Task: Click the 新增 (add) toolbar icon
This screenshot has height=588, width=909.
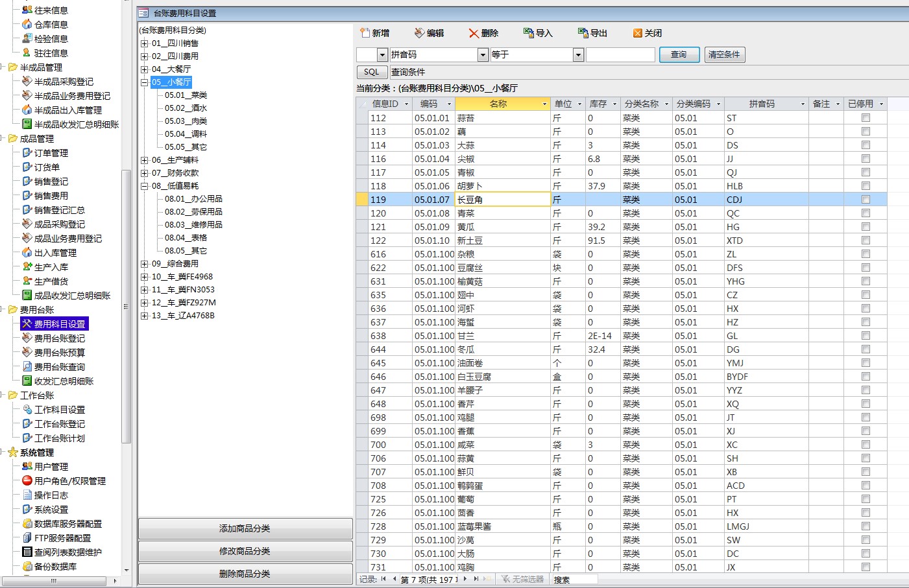Action: 365,33
